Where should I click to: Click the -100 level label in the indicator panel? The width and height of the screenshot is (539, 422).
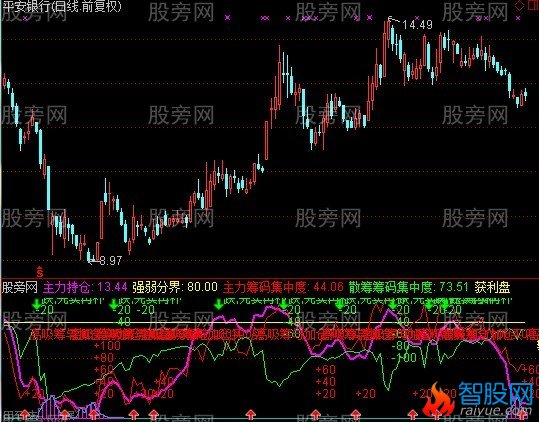tap(404, 358)
